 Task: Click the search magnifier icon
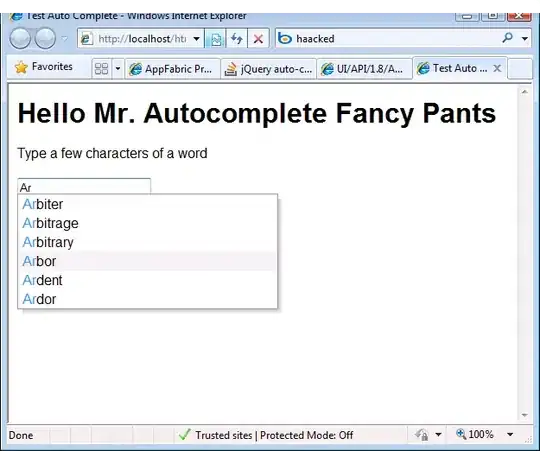coord(508,38)
